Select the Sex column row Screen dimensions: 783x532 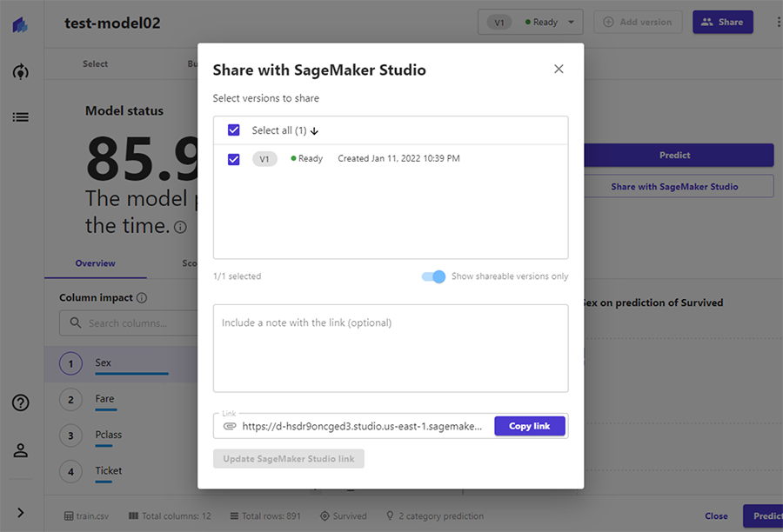point(121,364)
